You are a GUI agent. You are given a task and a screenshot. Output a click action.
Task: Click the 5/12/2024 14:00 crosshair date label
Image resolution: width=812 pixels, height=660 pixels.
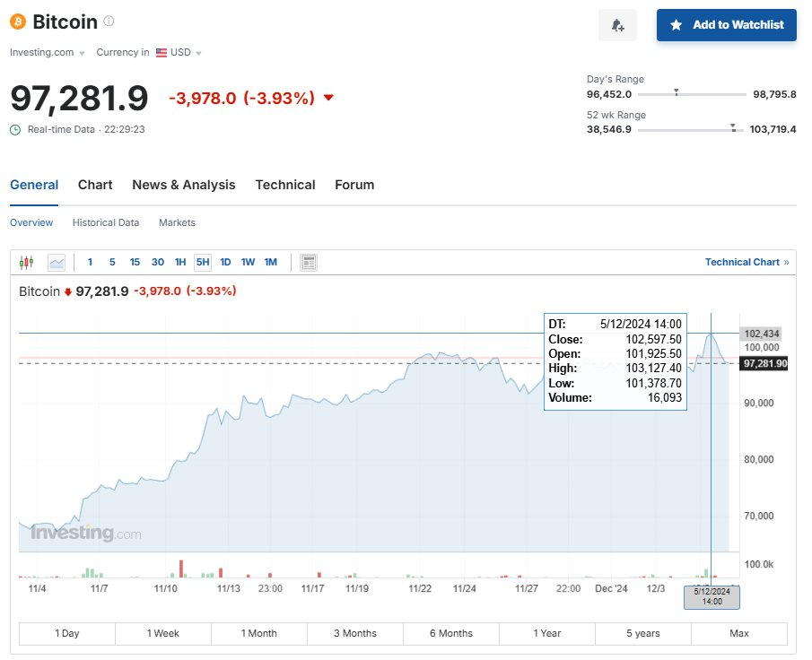tap(712, 597)
